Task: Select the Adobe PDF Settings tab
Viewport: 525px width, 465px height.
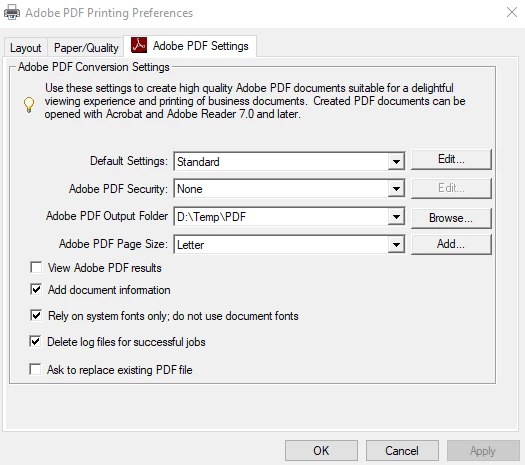Action: (190, 46)
